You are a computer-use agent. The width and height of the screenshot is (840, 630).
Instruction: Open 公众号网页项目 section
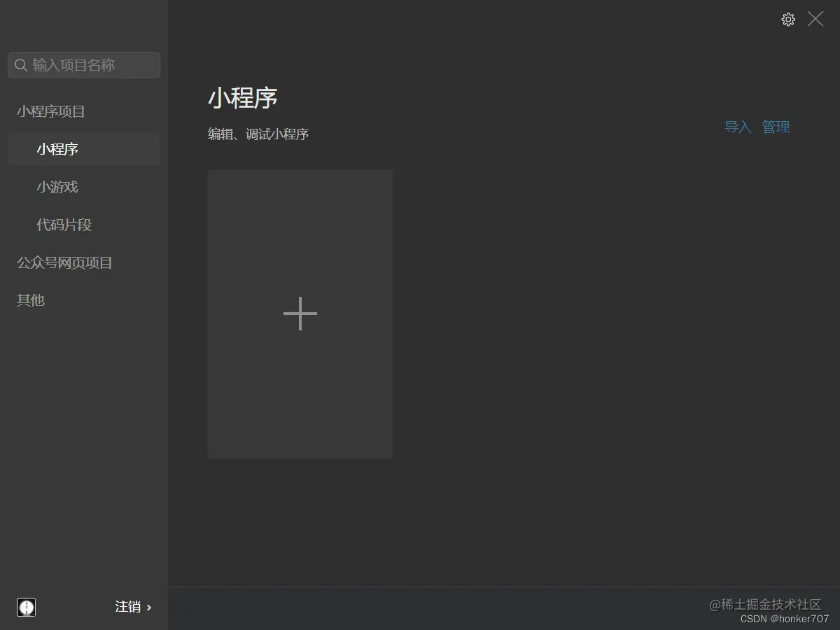click(x=63, y=262)
